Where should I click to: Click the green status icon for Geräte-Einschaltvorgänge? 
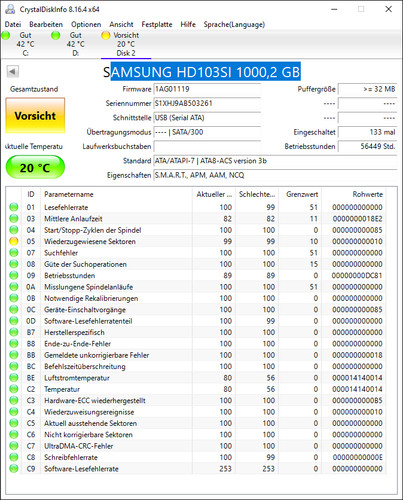[x=14, y=309]
